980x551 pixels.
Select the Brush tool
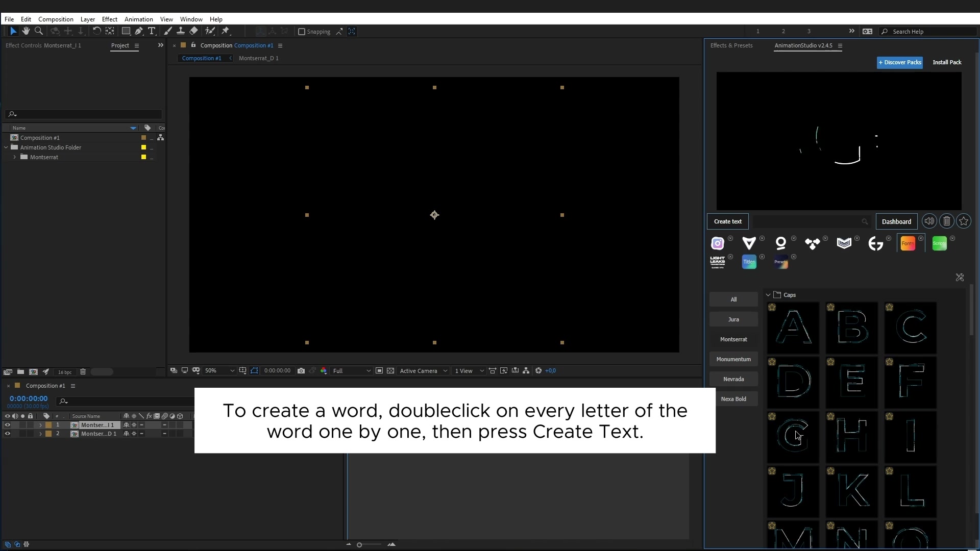click(168, 31)
